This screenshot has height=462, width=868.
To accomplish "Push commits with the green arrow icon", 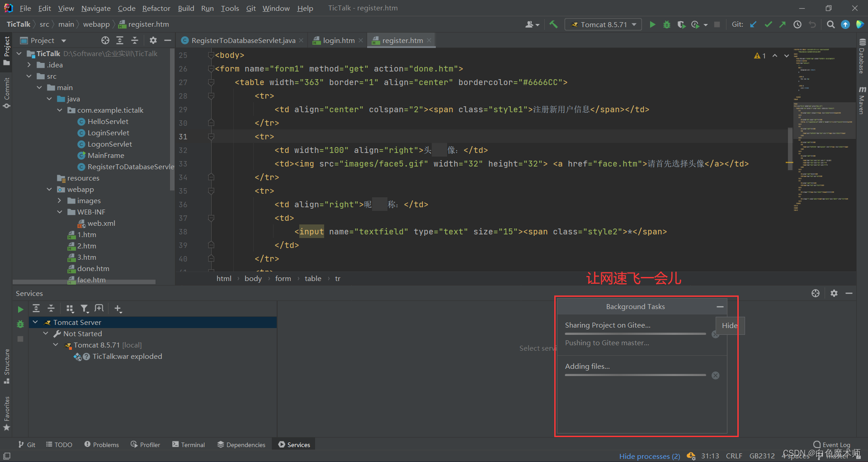I will click(x=783, y=24).
